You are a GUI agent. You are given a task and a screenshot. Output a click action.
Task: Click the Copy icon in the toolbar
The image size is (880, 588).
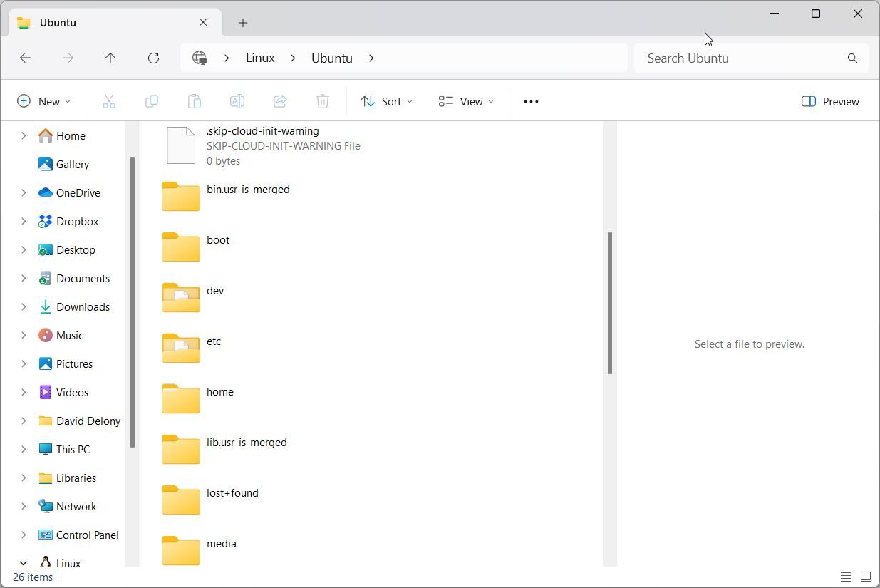click(x=151, y=101)
